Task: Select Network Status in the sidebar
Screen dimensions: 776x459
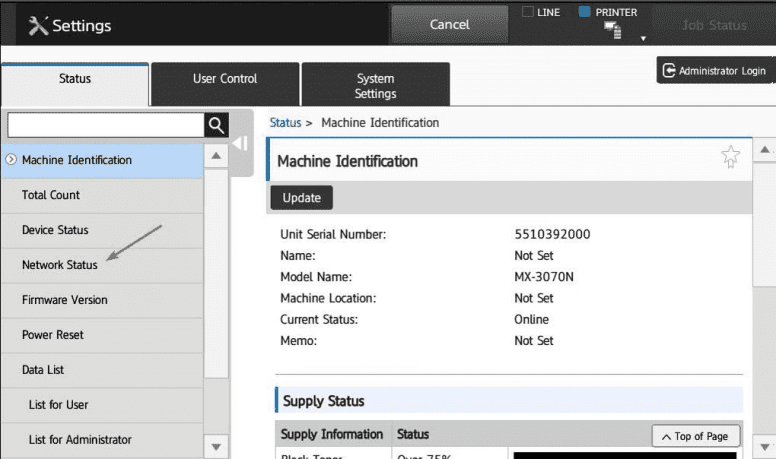Action: 60,265
